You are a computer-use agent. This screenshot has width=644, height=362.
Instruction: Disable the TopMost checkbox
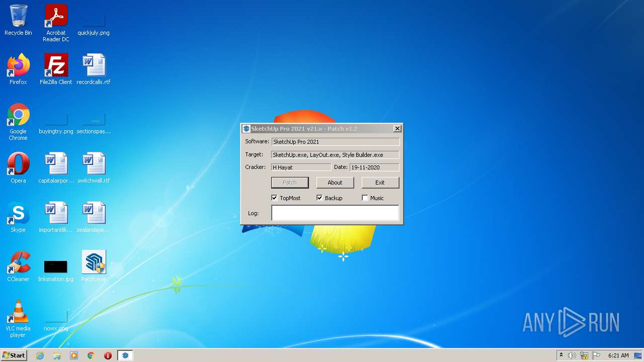click(274, 198)
